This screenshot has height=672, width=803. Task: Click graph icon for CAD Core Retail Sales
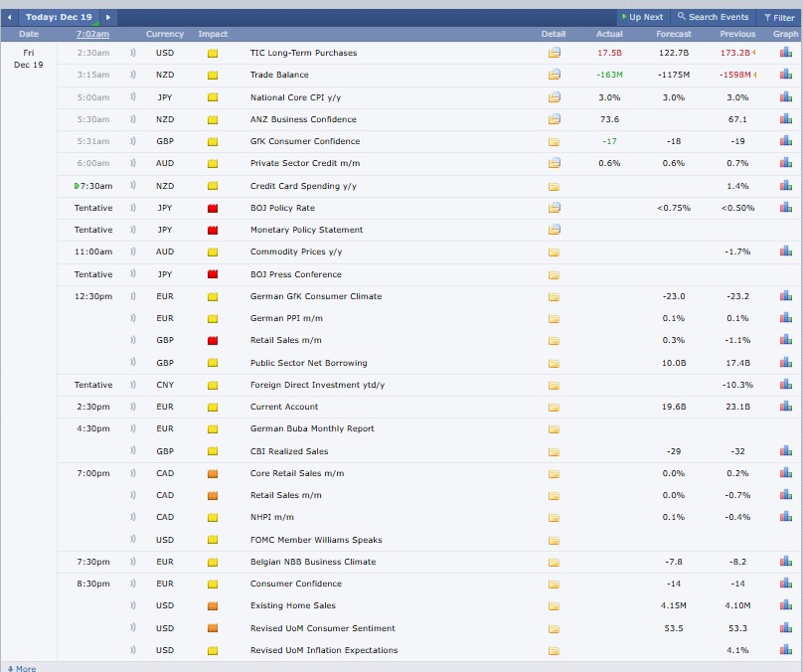[x=786, y=473]
